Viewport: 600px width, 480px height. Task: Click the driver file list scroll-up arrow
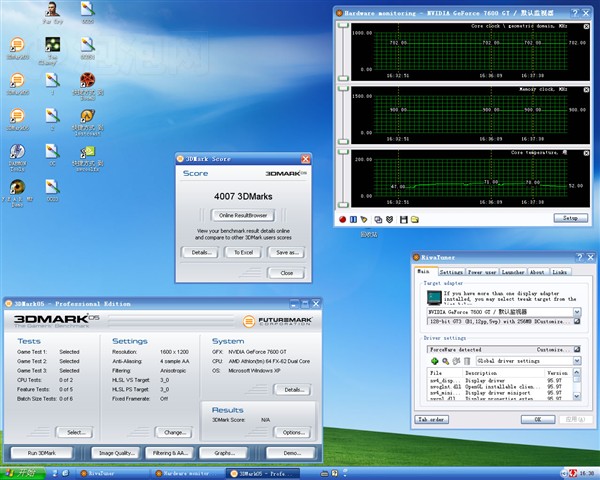click(577, 372)
